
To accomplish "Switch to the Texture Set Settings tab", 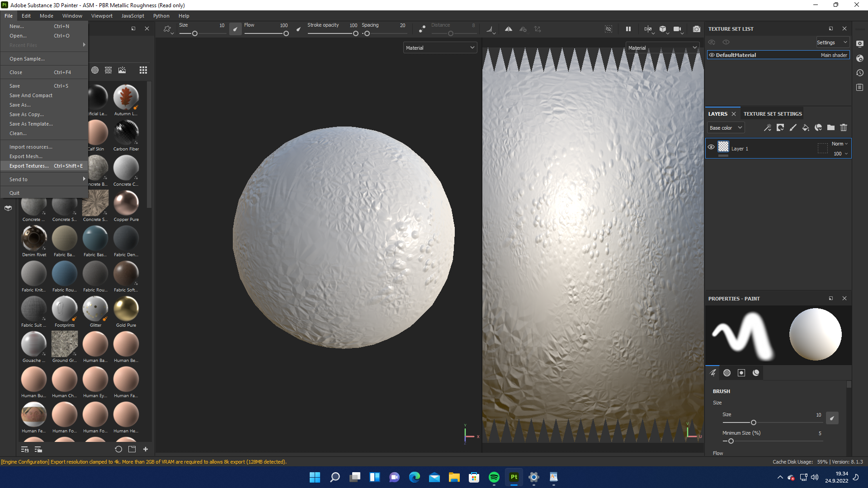I will pos(773,113).
